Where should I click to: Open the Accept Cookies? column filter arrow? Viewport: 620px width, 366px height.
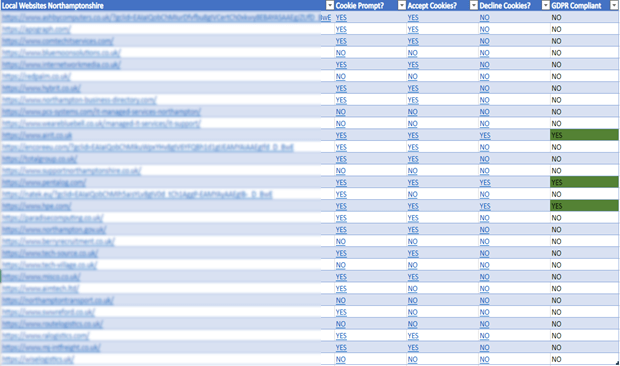(x=474, y=6)
